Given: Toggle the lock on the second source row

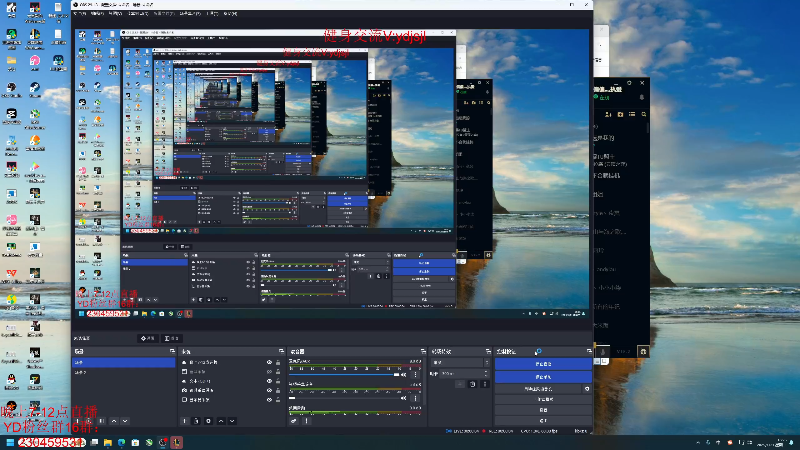Looking at the screenshot, I should (278, 371).
